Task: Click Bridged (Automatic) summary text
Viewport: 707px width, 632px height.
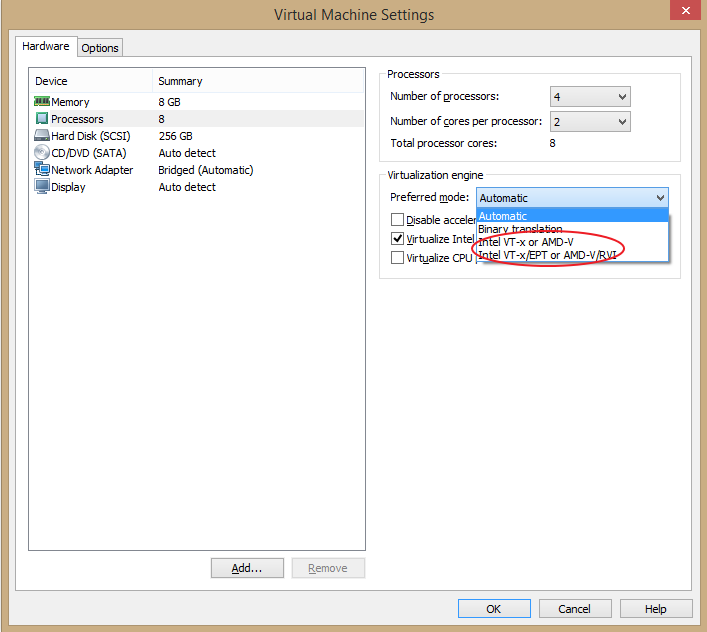Action: (x=206, y=170)
